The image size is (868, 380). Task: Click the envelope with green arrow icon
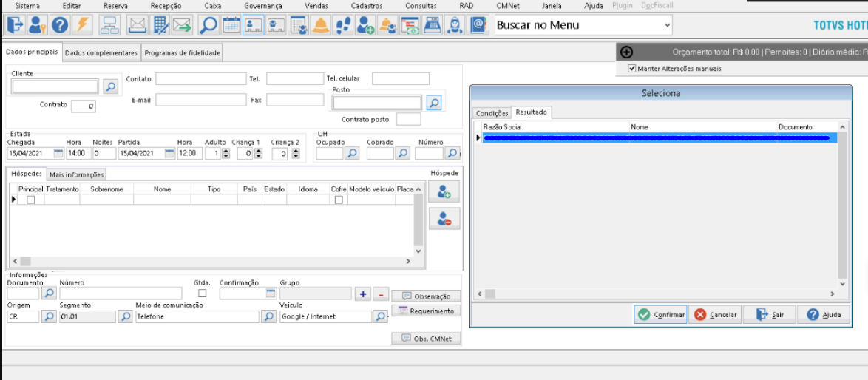coord(182,25)
